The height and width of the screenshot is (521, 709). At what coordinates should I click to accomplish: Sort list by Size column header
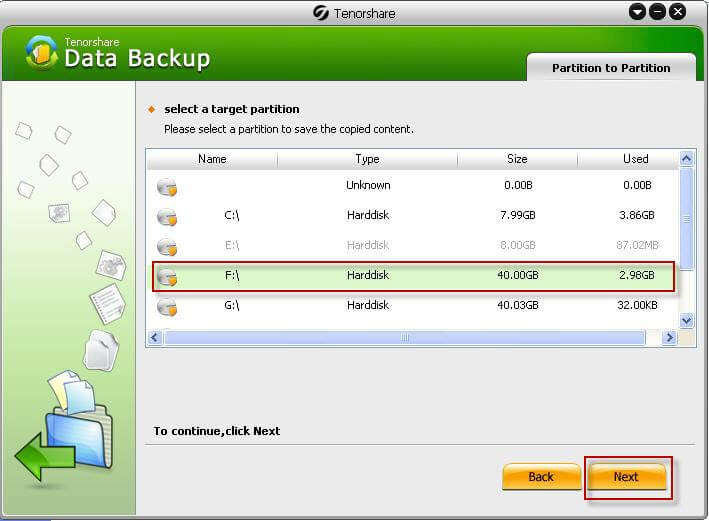(x=516, y=159)
